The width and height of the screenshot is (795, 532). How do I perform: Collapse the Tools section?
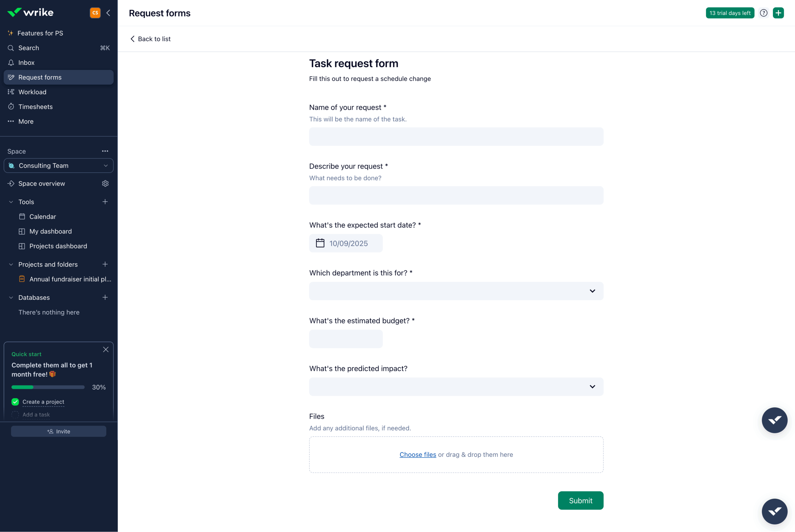[11, 201]
